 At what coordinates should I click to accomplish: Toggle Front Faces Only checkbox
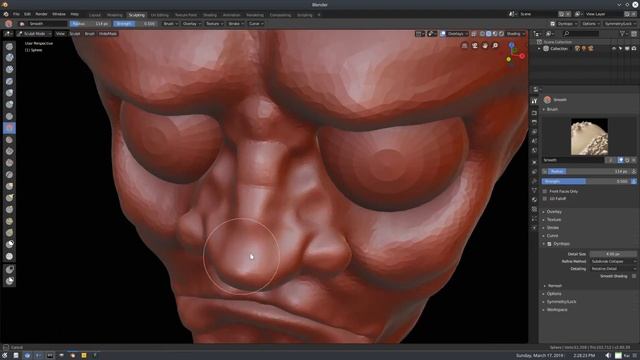pyautogui.click(x=545, y=191)
